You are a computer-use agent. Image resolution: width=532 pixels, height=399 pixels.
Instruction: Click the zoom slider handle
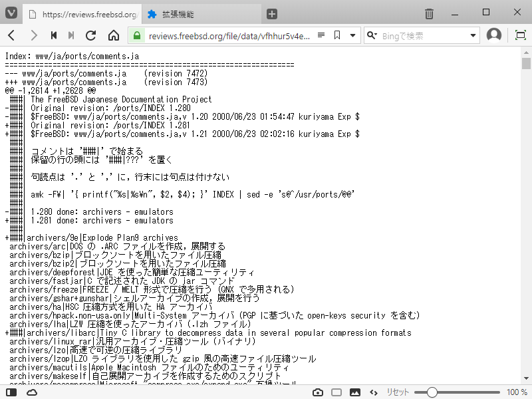(x=432, y=392)
